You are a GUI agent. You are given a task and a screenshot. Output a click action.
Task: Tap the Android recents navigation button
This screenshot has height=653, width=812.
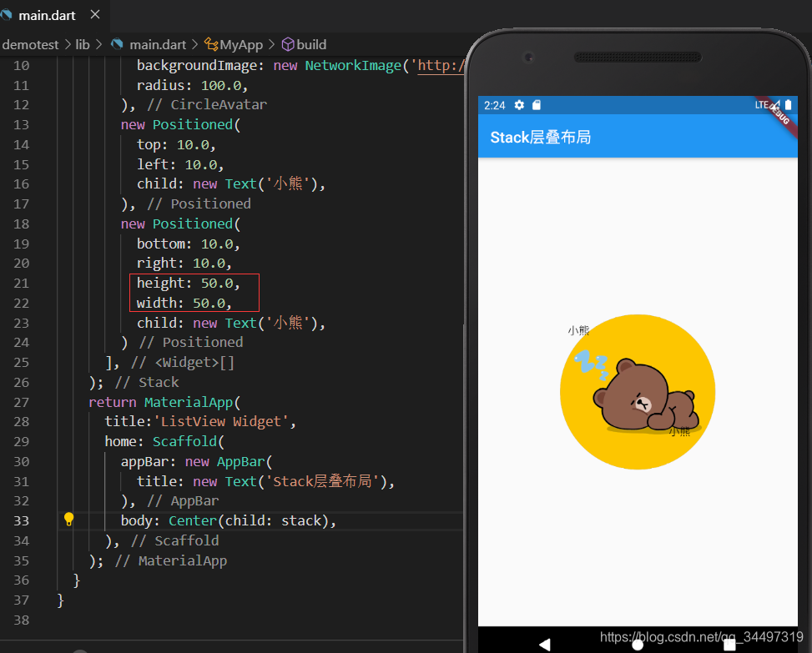729,645
